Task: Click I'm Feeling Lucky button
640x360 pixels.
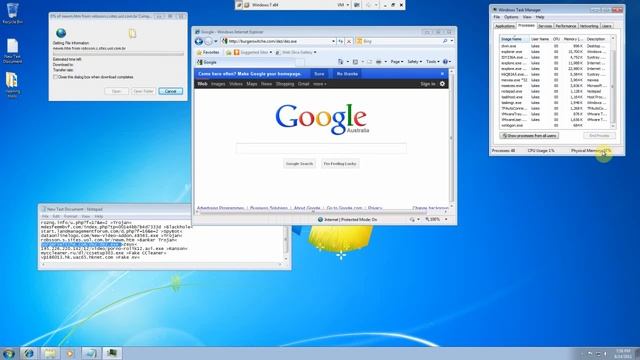Action: (340, 164)
